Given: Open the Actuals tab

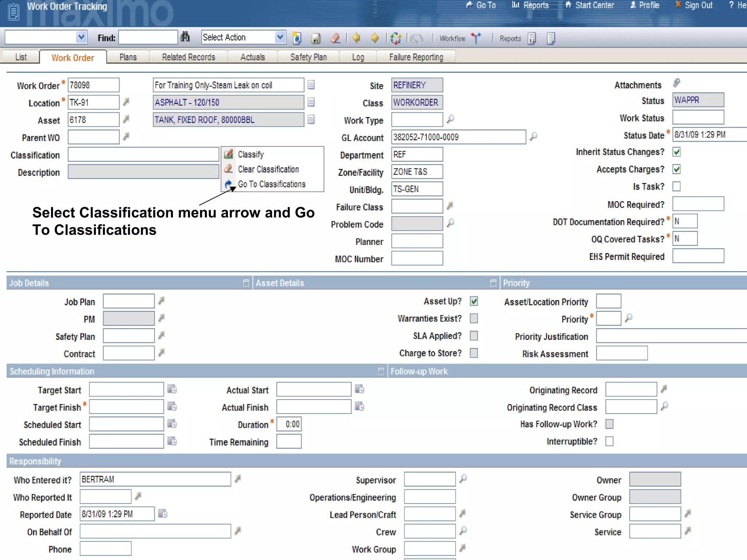Looking at the screenshot, I should pyautogui.click(x=252, y=57).
